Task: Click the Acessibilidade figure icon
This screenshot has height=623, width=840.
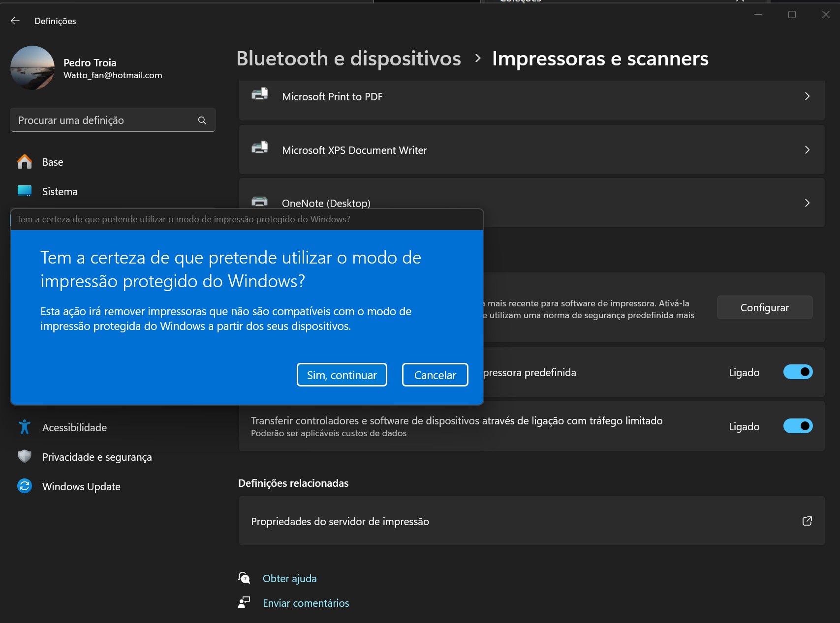Action: [25, 427]
